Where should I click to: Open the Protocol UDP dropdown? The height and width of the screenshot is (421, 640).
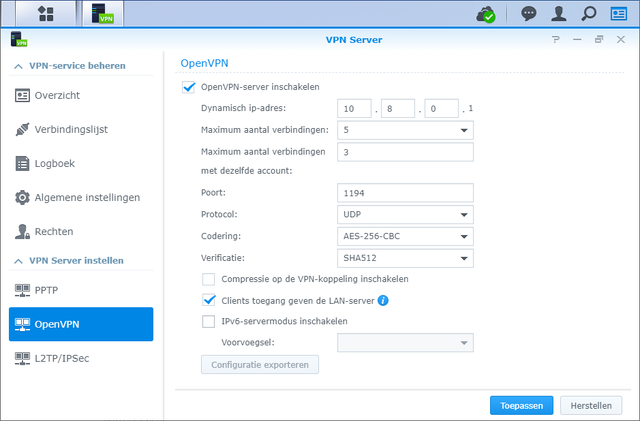[405, 215]
